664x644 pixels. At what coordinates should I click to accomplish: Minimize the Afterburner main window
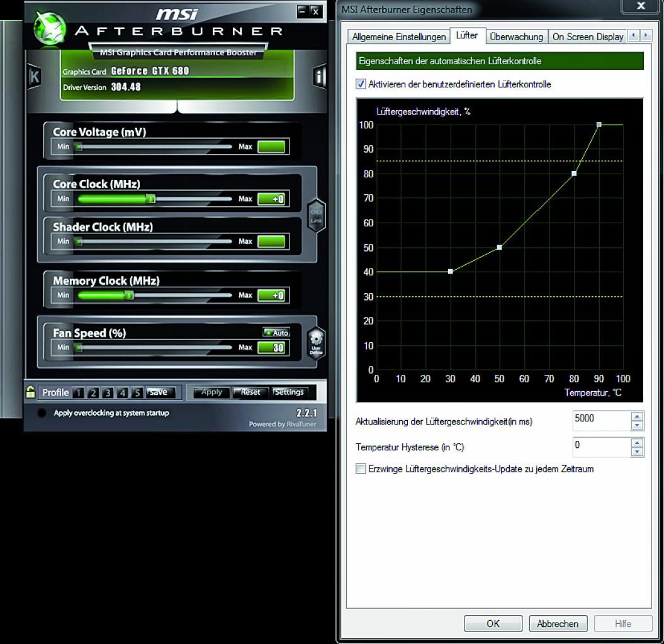point(302,11)
